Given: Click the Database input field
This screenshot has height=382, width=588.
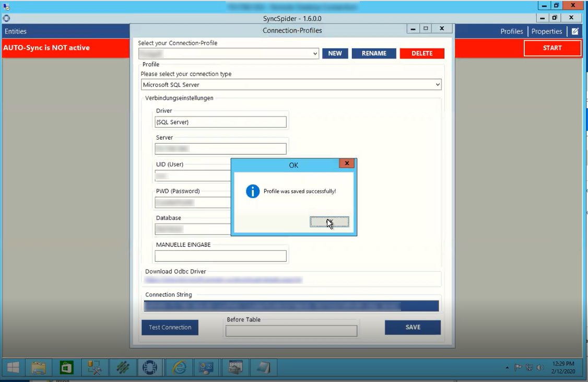Looking at the screenshot, I should click(x=193, y=229).
